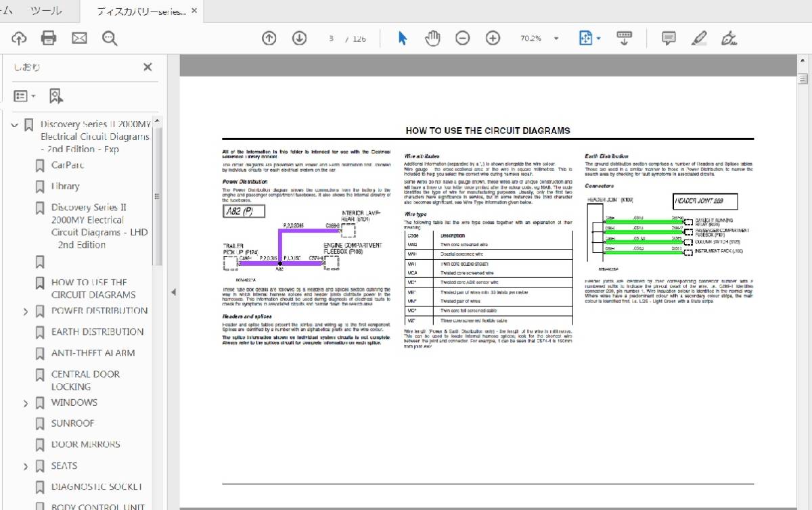Open the fill and sign pen tool
This screenshot has height=510, width=812.
729,38
